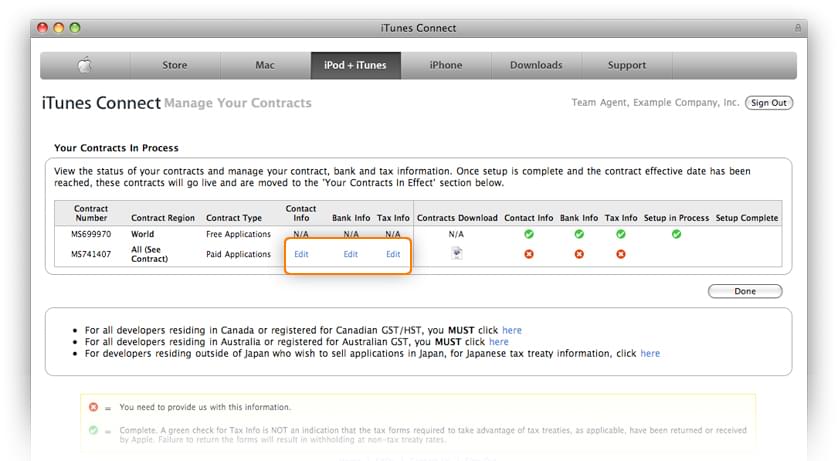
Task: Click green Setup in Process check for MS699970
Action: pos(676,234)
